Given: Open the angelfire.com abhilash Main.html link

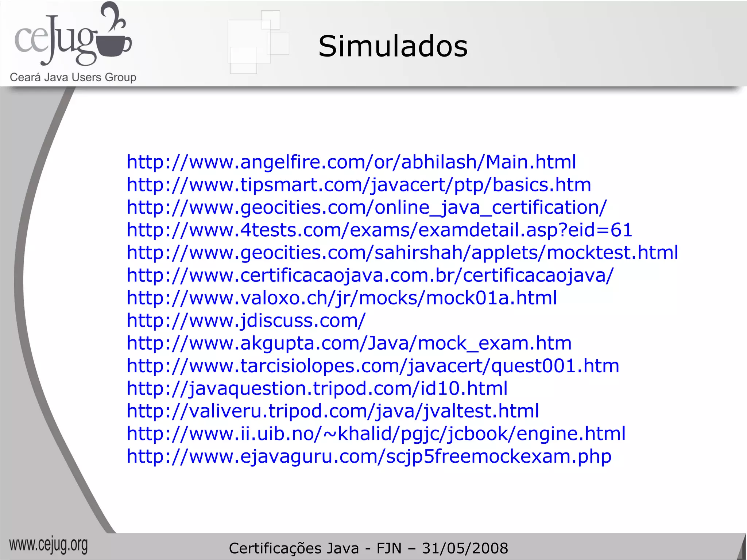Looking at the screenshot, I should [x=351, y=162].
